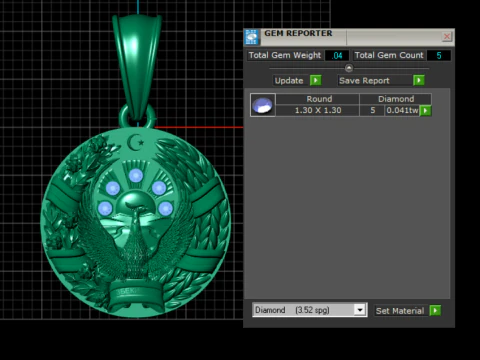Open the Diamond material dropdown

pyautogui.click(x=360, y=310)
